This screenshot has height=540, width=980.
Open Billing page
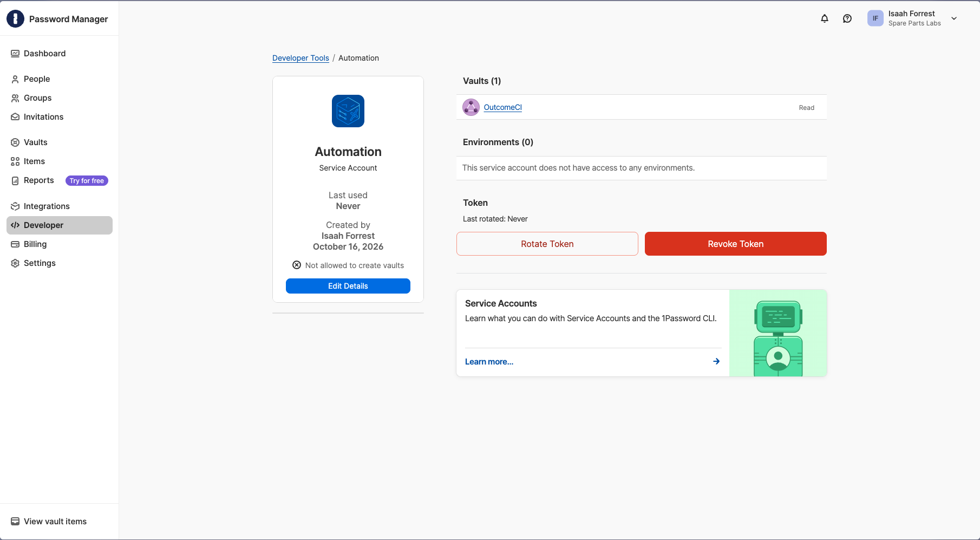[x=60, y=244]
